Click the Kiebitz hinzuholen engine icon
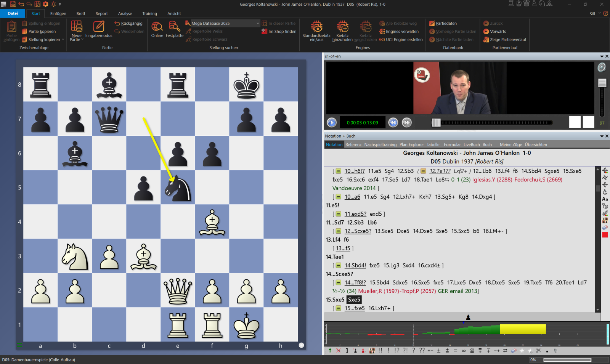The height and width of the screenshot is (364, 610). pyautogui.click(x=342, y=27)
